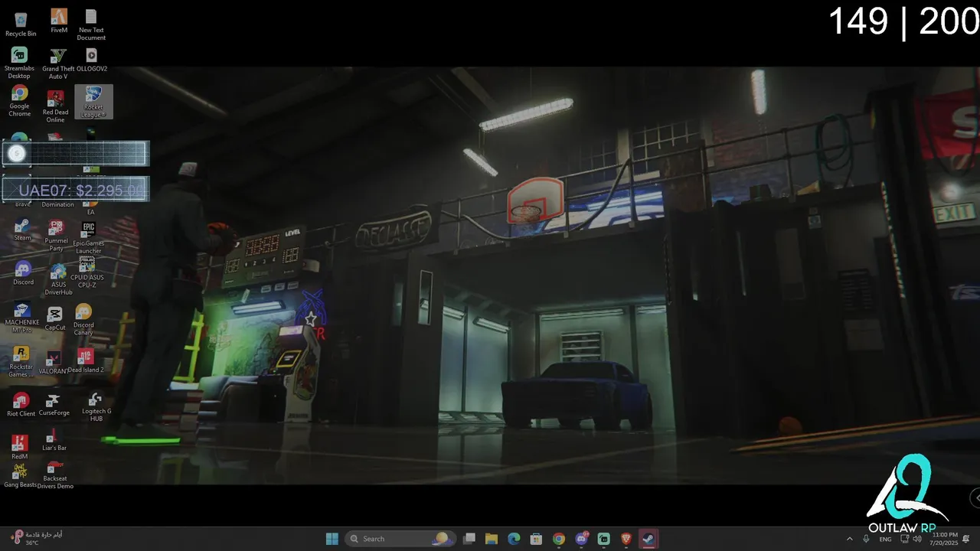Open Google Chrome desktop shortcut
Viewport: 980px width, 551px height.
(x=19, y=102)
